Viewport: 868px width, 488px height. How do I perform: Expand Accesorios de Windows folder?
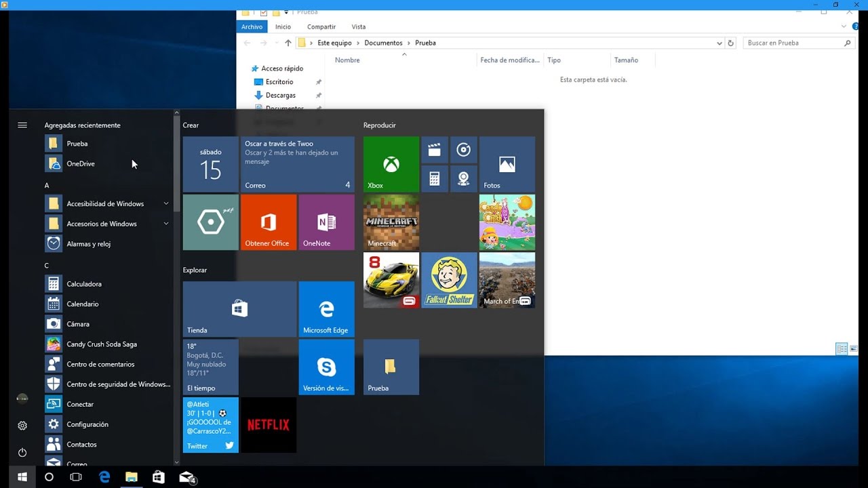point(166,224)
